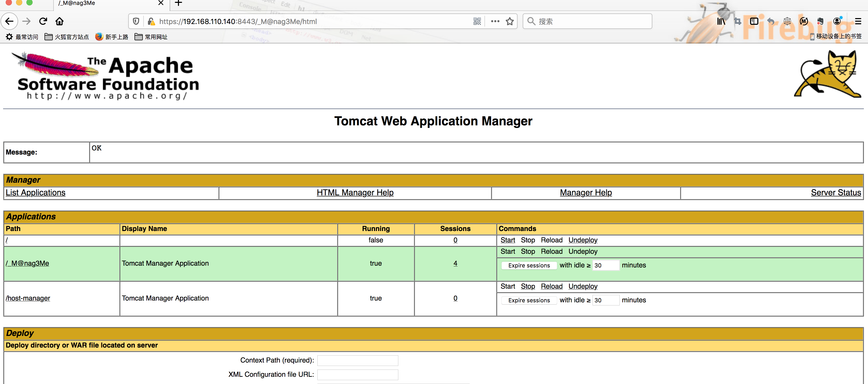
Task: Click the XML Configuration file URL field
Action: [357, 375]
